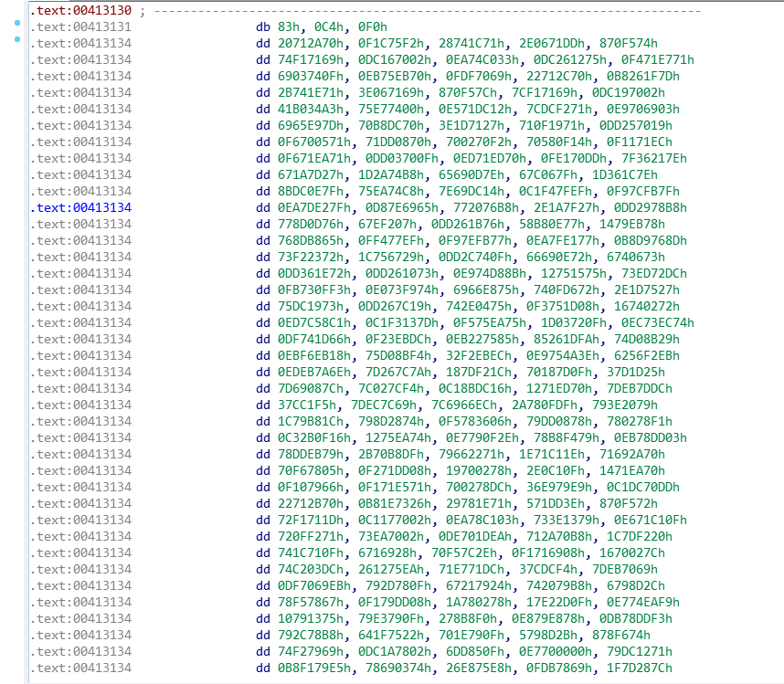Click the value 1C79B81Ch
784x684 pixels.
tap(311, 422)
